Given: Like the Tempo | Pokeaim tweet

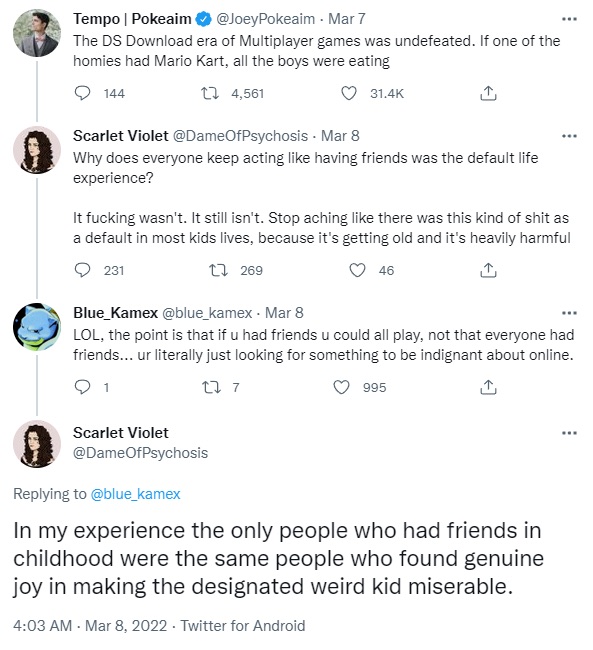Looking at the screenshot, I should [348, 93].
